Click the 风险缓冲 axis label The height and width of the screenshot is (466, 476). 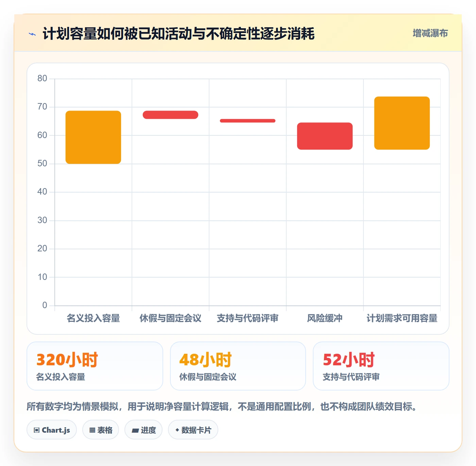pyautogui.click(x=325, y=318)
